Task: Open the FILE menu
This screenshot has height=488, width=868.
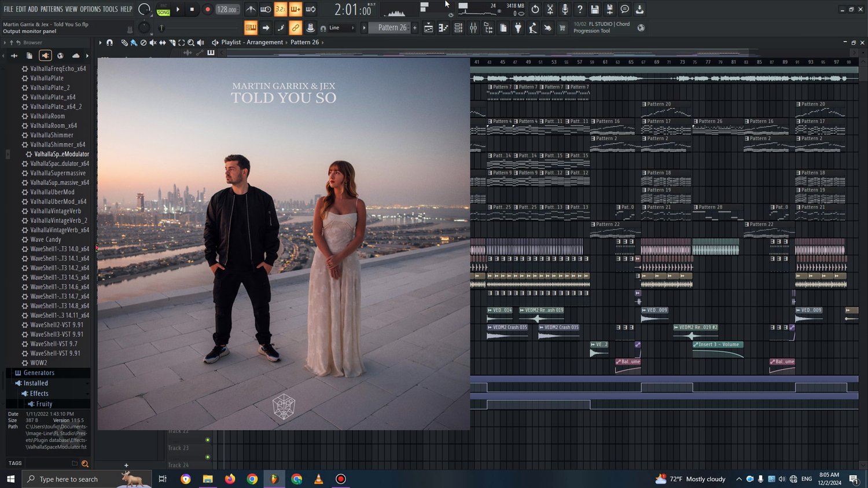Action: [8, 9]
